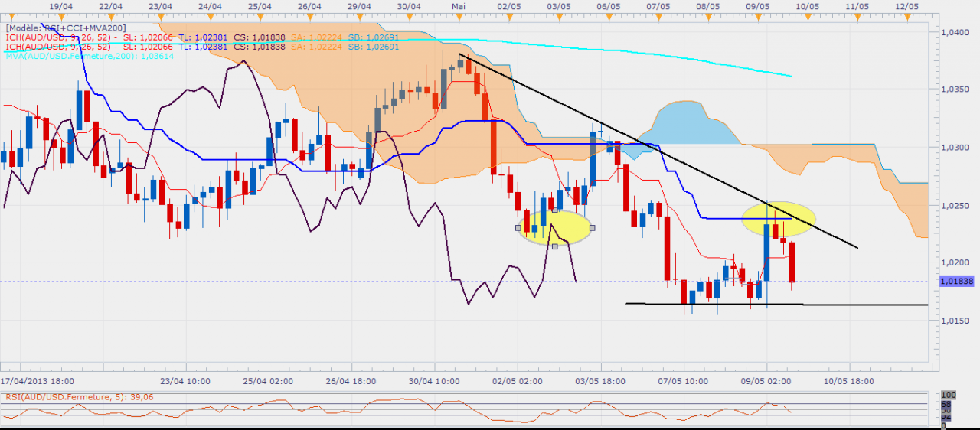The height and width of the screenshot is (430, 980).
Task: Select the orange marker below the Mai label
Action: (459, 15)
